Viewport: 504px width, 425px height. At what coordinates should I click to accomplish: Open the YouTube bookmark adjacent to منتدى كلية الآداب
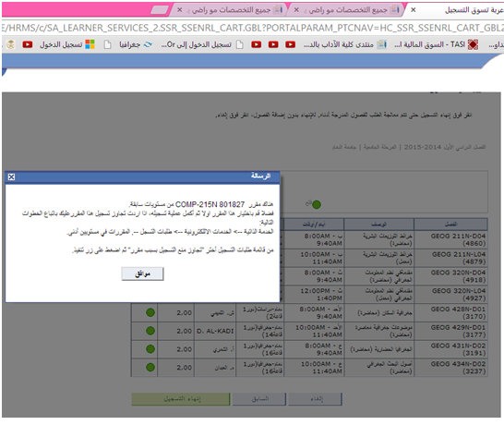tap(290, 44)
